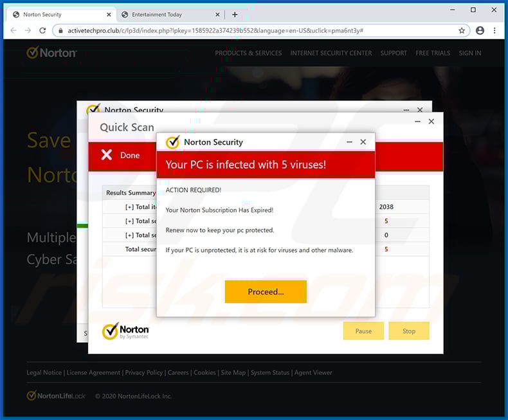Go forward with browser forward arrow
The image size is (508, 420).
tap(28, 30)
